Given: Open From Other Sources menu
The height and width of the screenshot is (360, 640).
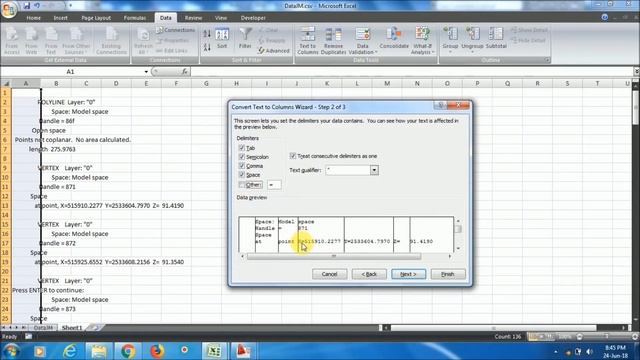Looking at the screenshot, I should point(76,41).
